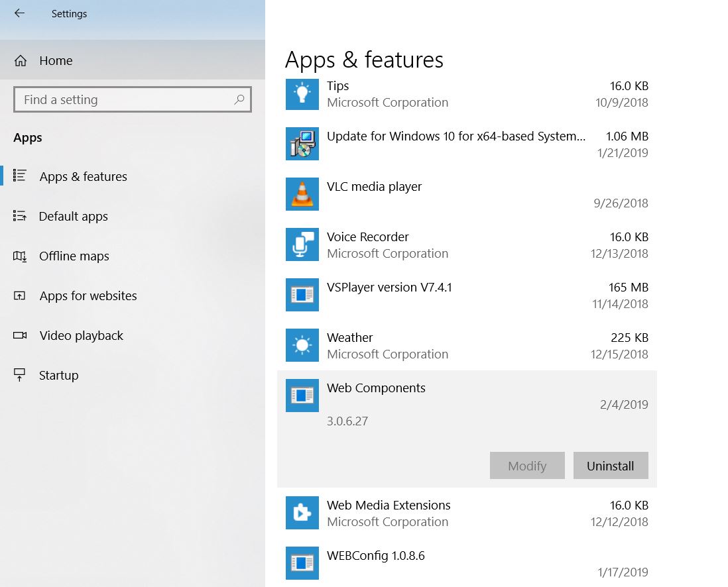Select the Voice Recorder entry
Image resolution: width=728 pixels, height=587 pixels.
(x=467, y=245)
